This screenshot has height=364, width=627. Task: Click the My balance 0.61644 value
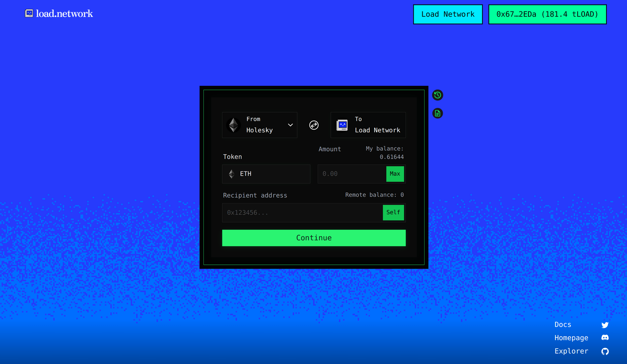392,157
